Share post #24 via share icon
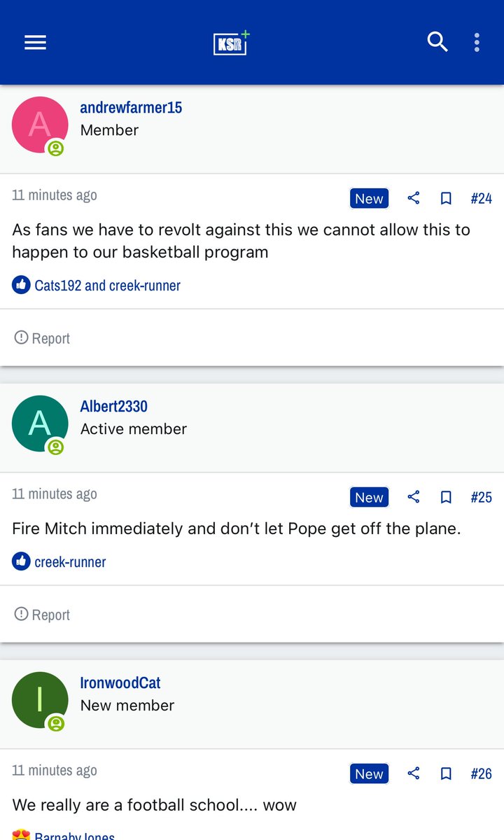This screenshot has width=504, height=840. pos(413,198)
